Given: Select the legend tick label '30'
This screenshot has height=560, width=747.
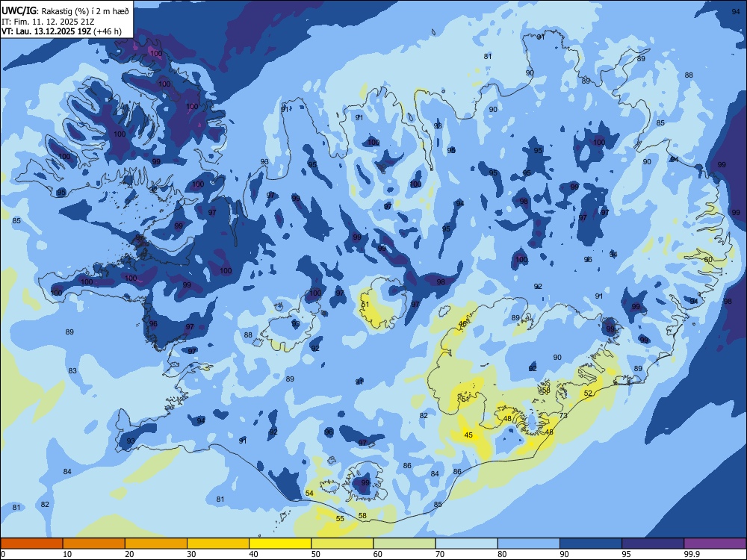Looking at the screenshot, I should coord(191,554).
